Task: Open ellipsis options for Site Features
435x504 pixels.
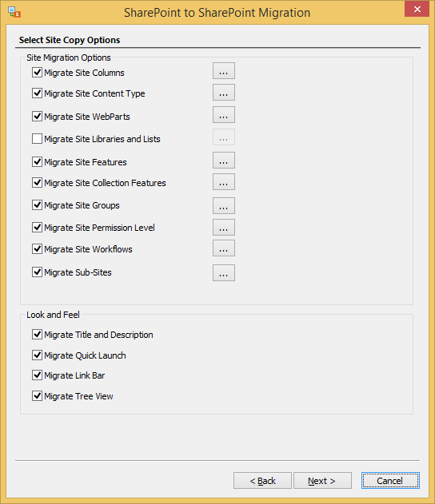Action: [224, 160]
